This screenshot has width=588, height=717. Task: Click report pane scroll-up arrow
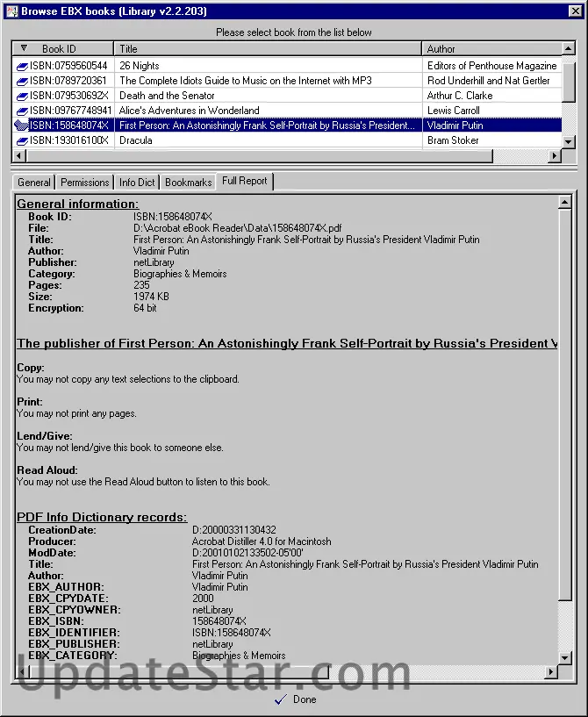[x=565, y=202]
